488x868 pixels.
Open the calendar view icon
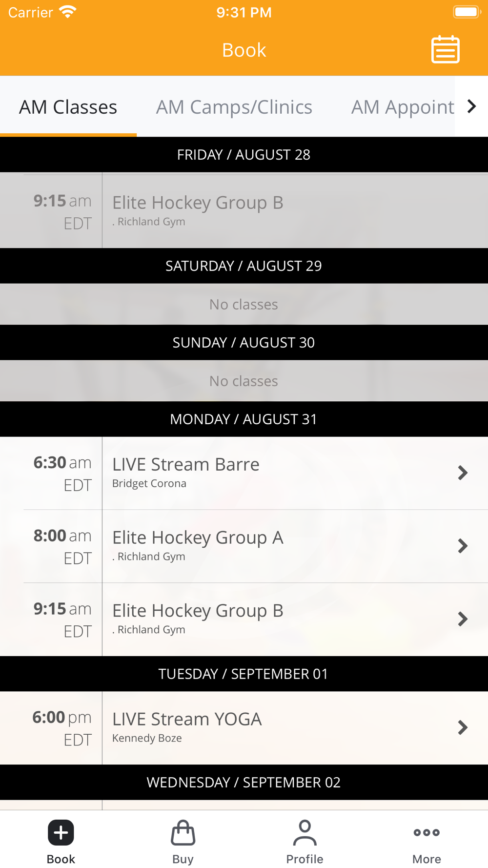coord(445,49)
